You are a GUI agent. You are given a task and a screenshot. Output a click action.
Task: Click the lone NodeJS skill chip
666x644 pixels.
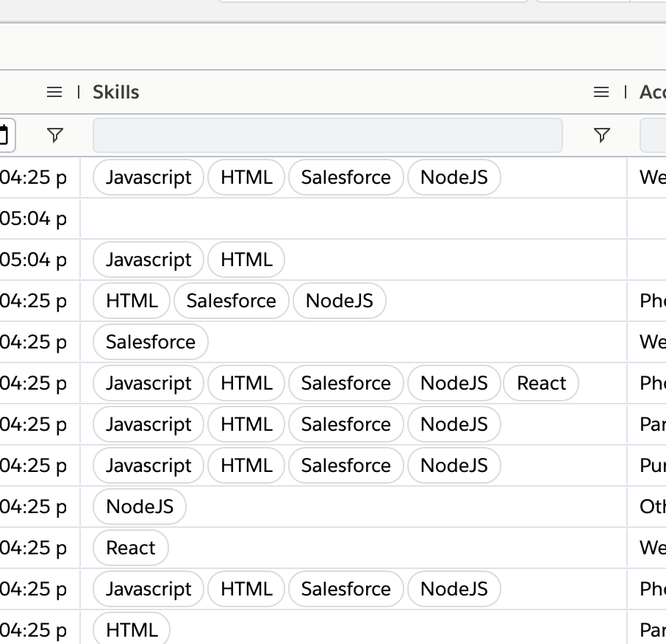[140, 507]
